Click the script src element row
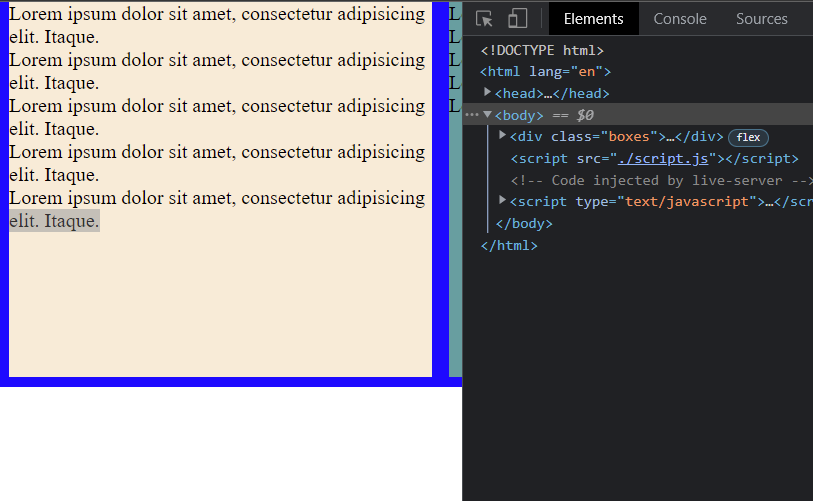 654,159
